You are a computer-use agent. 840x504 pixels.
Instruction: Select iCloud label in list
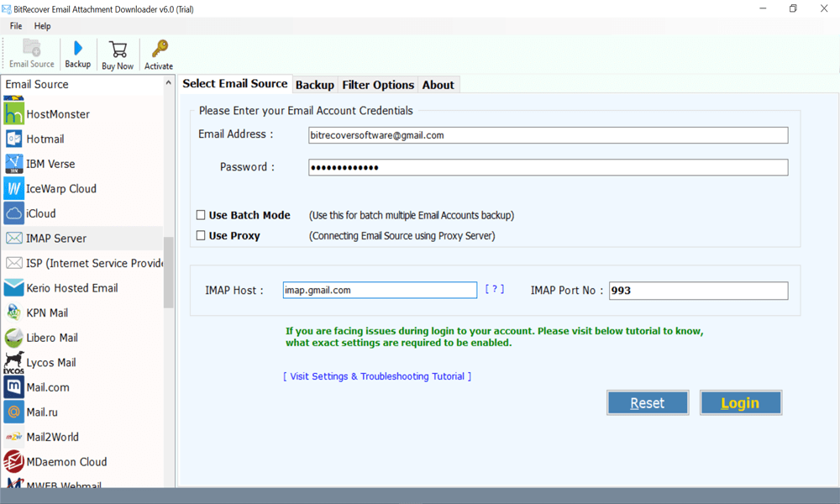coord(41,213)
